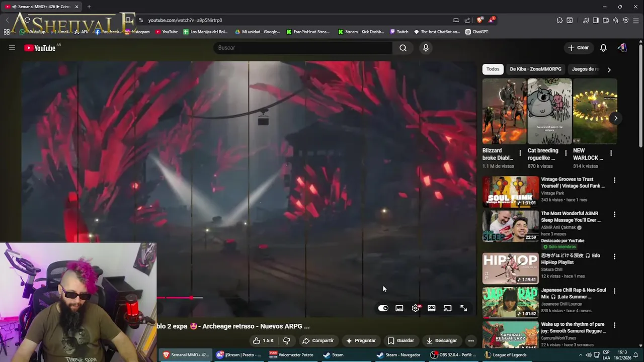
Task: Open the YouTube guide hamburger menu
Action: pyautogui.click(x=12, y=48)
